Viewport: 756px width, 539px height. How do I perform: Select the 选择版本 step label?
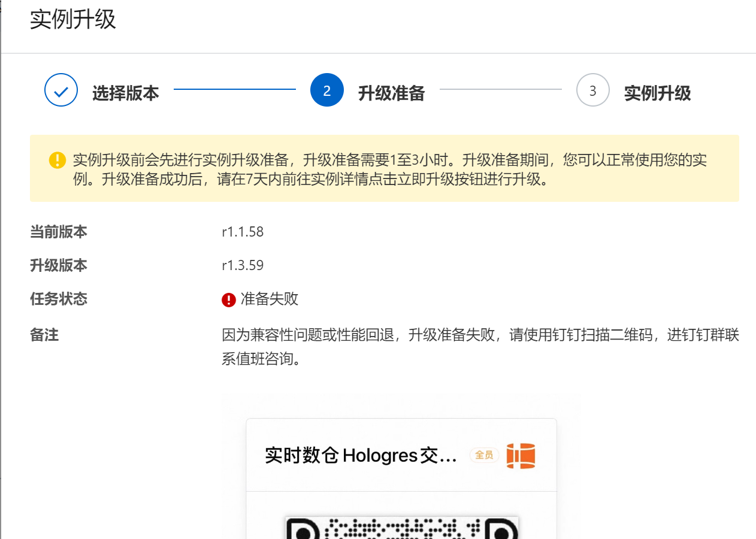(x=125, y=93)
